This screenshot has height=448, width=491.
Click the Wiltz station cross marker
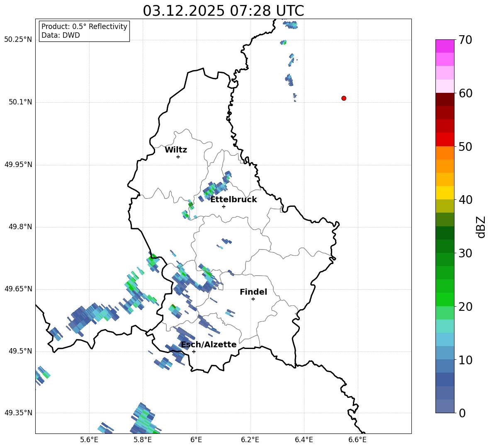178,157
